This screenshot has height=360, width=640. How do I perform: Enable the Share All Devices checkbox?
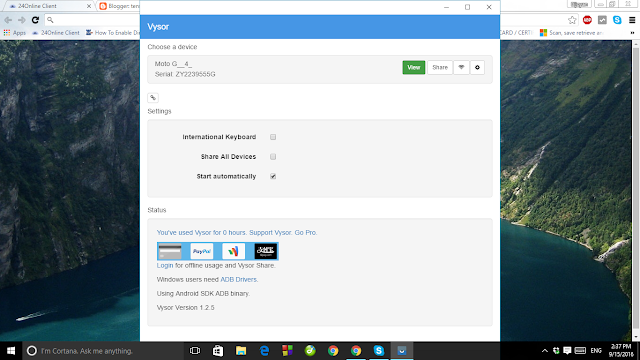pos(273,157)
